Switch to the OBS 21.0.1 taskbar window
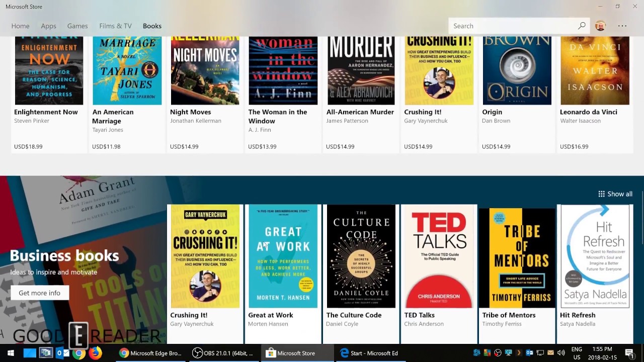This screenshot has height=362, width=644. click(x=223, y=353)
